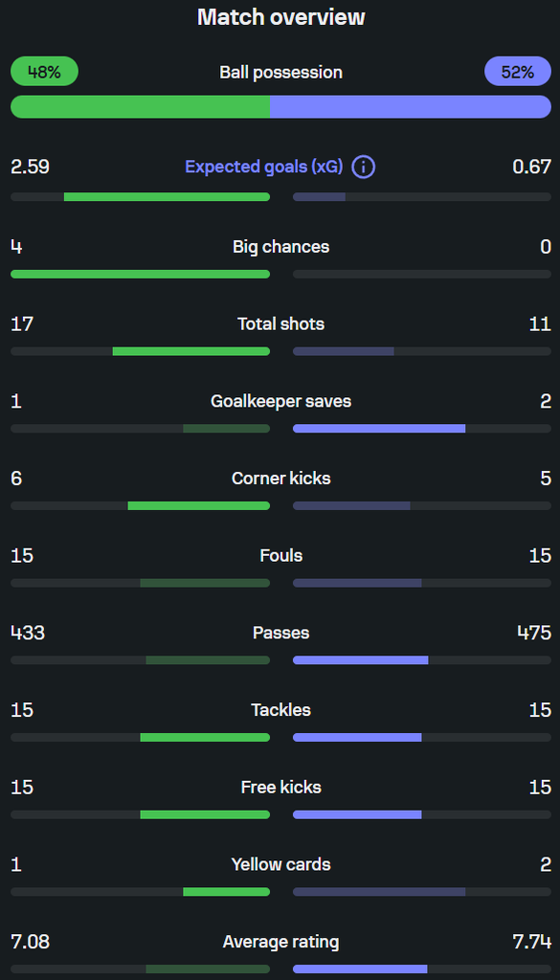560x980 pixels.
Task: Select the Match overview heading
Action: [x=280, y=17]
